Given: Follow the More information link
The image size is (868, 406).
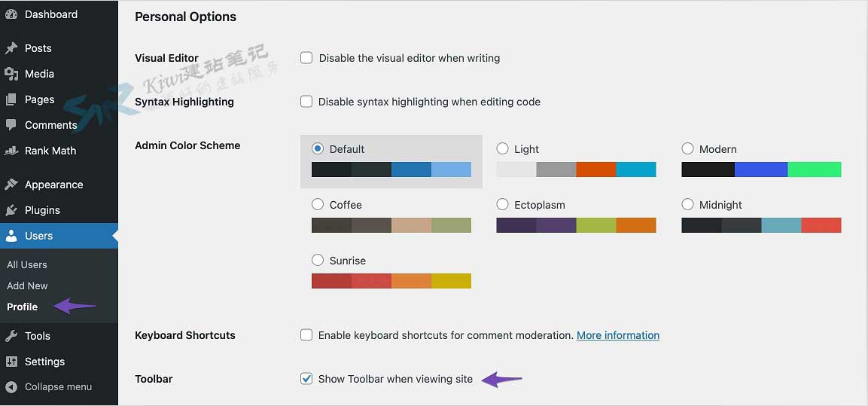Looking at the screenshot, I should (x=618, y=335).
